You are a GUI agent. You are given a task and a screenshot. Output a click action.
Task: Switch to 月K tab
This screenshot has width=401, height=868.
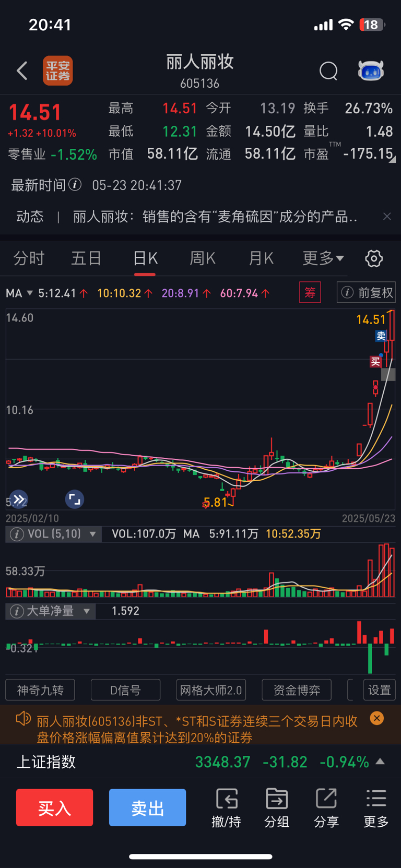tap(261, 258)
